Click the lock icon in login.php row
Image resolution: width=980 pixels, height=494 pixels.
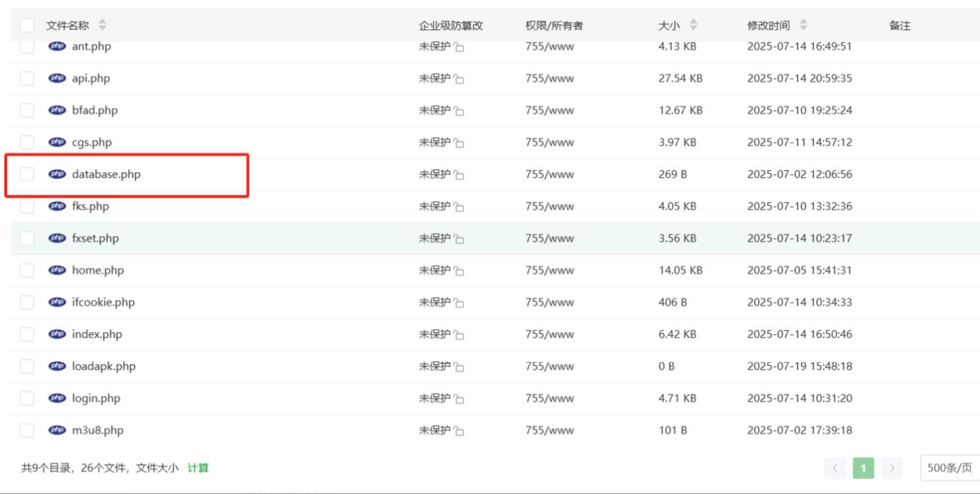[459, 399]
